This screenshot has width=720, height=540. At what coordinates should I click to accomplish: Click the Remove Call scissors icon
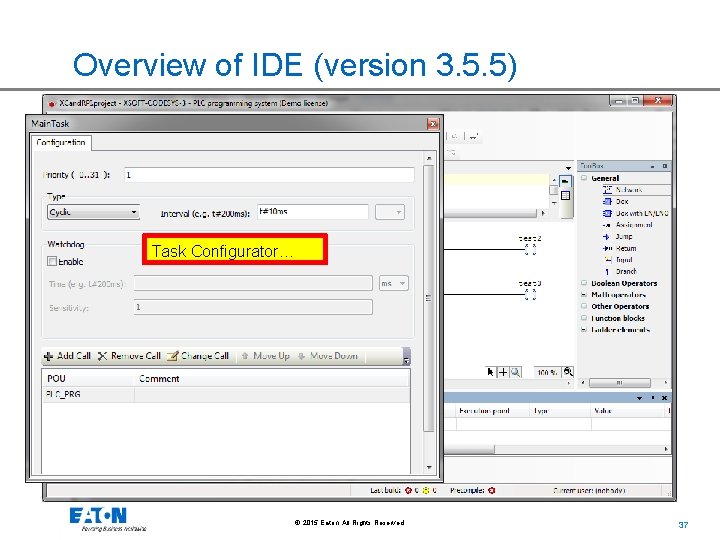click(x=102, y=356)
